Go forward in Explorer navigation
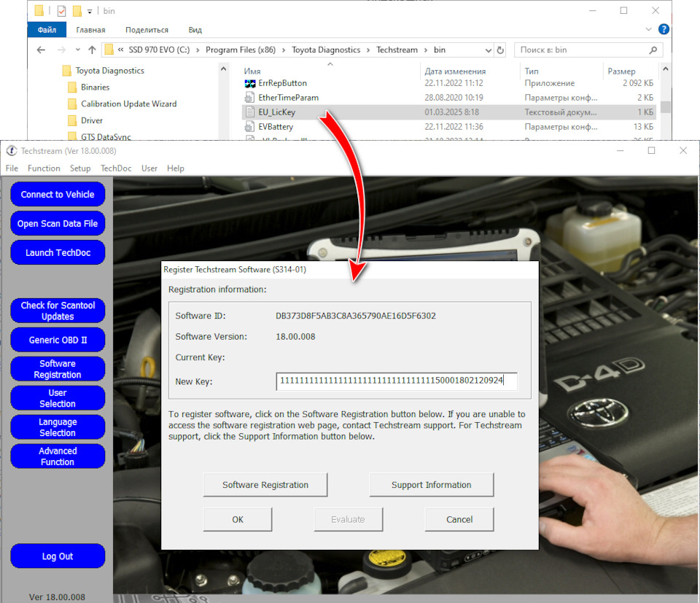 [61, 50]
